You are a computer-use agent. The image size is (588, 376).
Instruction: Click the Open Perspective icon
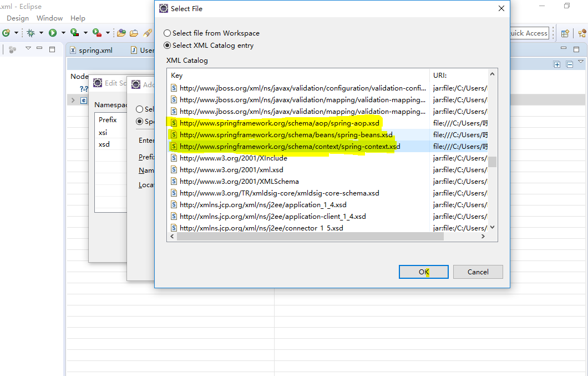click(565, 33)
